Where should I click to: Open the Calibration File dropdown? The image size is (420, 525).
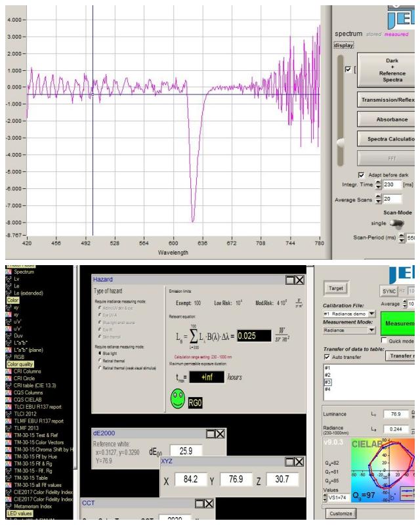pyautogui.click(x=372, y=314)
